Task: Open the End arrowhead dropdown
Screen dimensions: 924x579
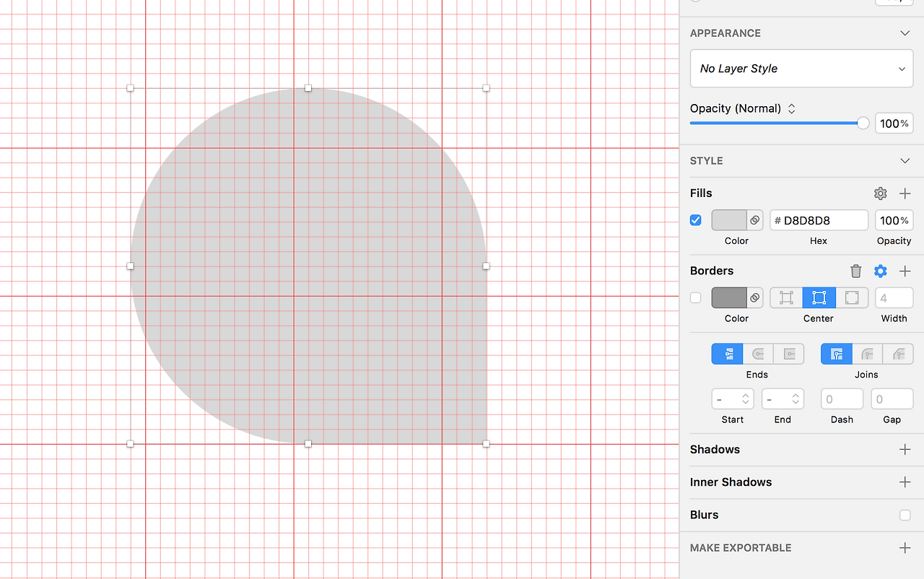Action: click(783, 399)
